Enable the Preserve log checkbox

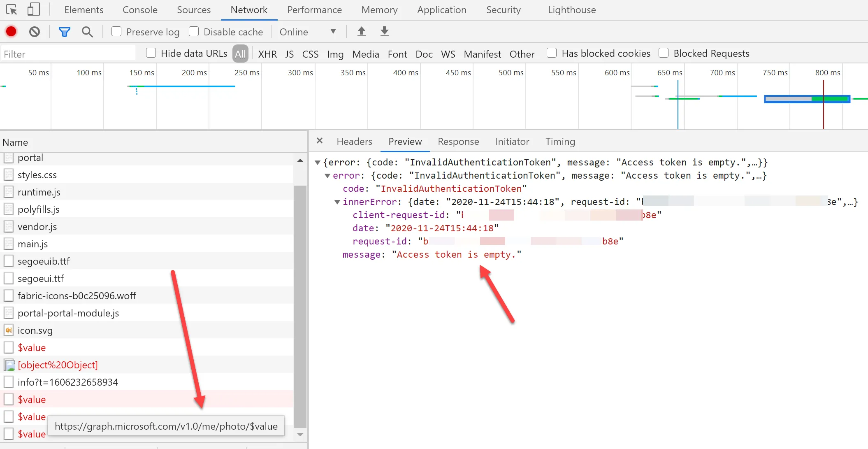[x=116, y=31]
